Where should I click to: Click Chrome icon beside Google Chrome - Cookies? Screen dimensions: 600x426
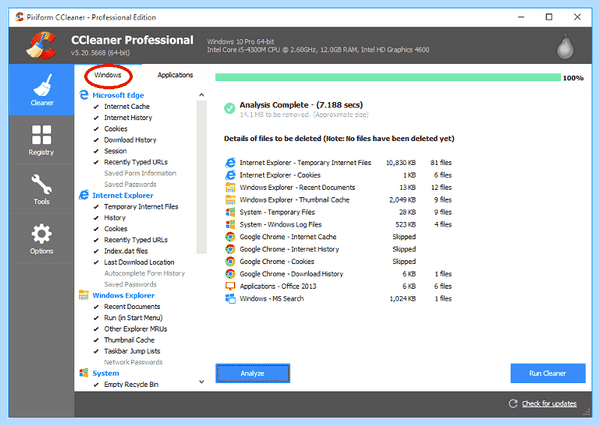click(x=230, y=261)
